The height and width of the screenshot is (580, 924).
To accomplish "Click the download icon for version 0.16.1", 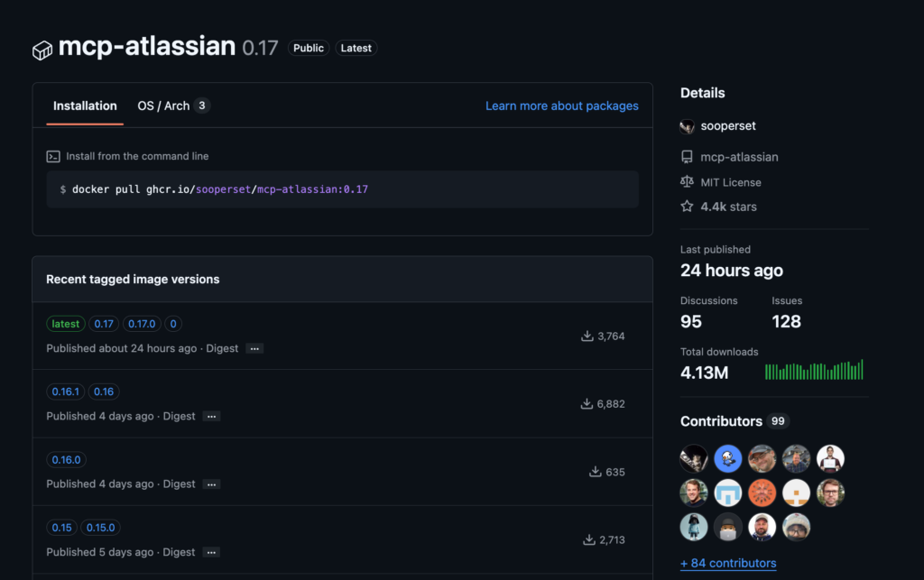I will [x=586, y=404].
